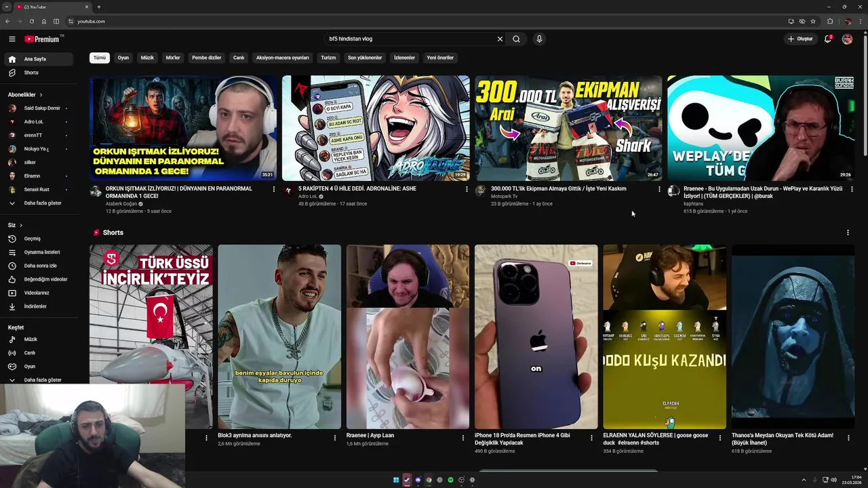Image resolution: width=868 pixels, height=488 pixels.
Task: Open a new browser tab
Action: pyautogui.click(x=99, y=7)
